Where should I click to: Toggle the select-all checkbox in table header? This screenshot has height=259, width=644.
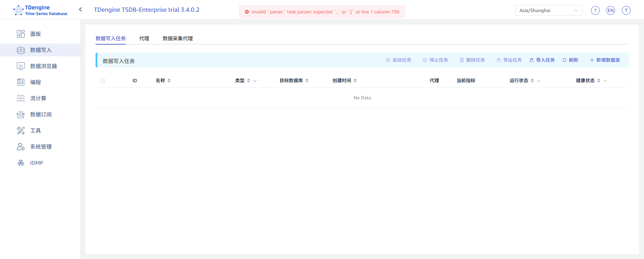tap(103, 81)
